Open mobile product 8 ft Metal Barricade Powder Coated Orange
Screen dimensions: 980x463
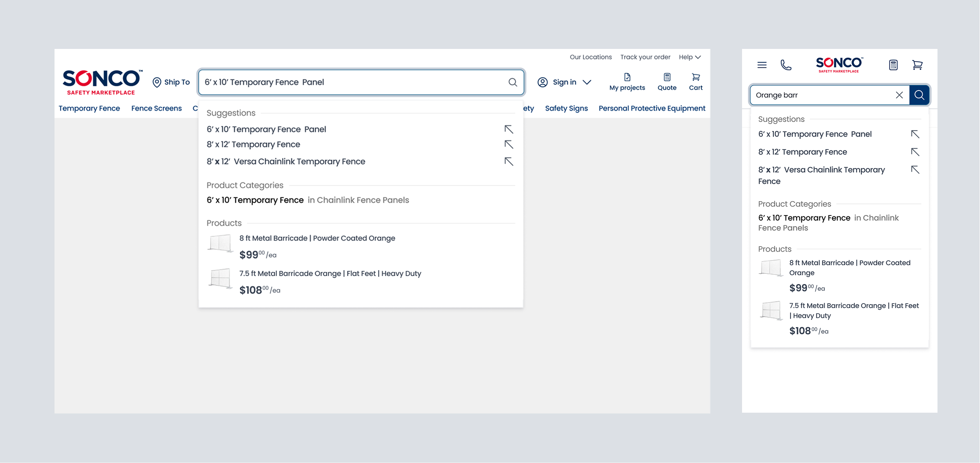tap(849, 268)
